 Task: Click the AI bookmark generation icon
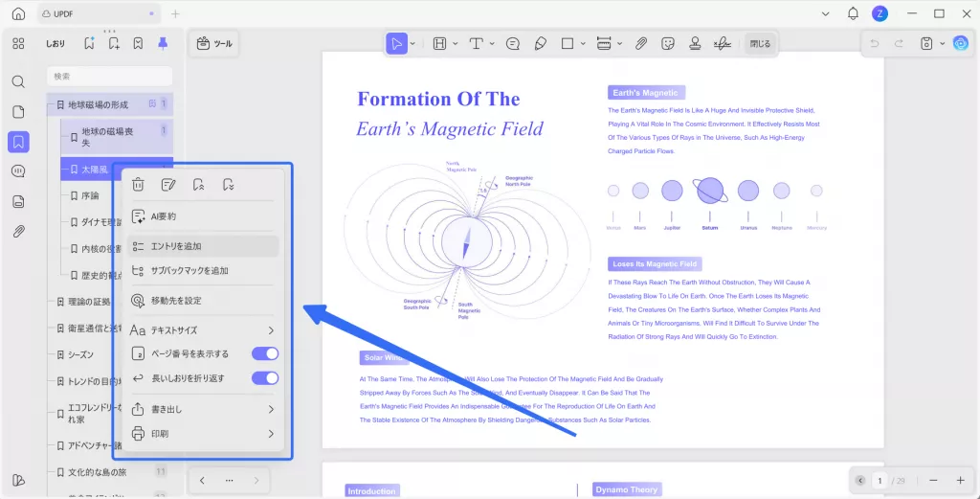(x=89, y=43)
